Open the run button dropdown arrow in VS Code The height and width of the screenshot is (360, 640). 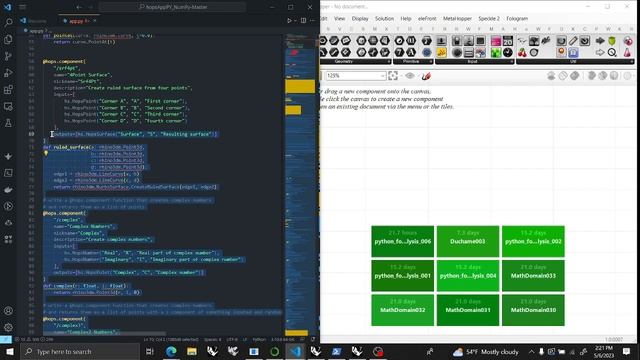pyautogui.click(x=295, y=20)
